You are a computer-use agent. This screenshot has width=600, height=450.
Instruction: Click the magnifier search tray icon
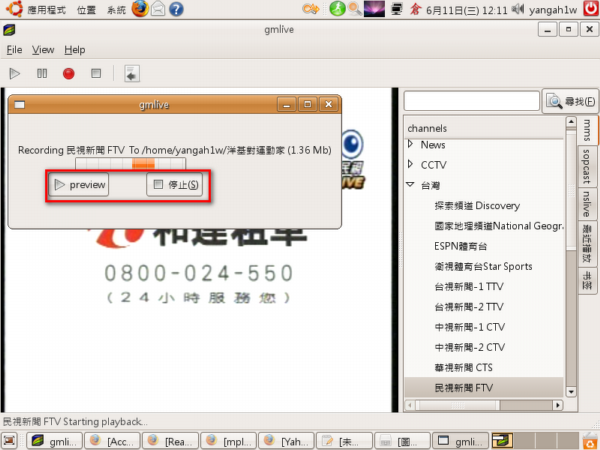[x=355, y=9]
